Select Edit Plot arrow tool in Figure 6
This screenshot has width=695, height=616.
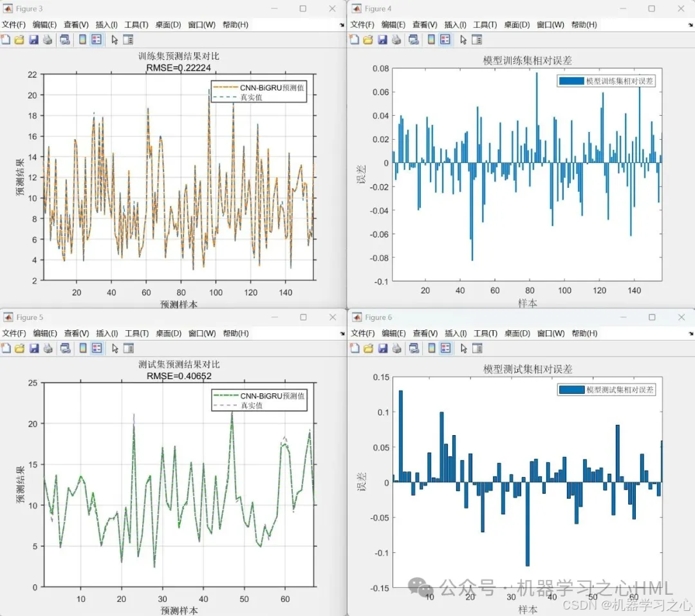[464, 349]
